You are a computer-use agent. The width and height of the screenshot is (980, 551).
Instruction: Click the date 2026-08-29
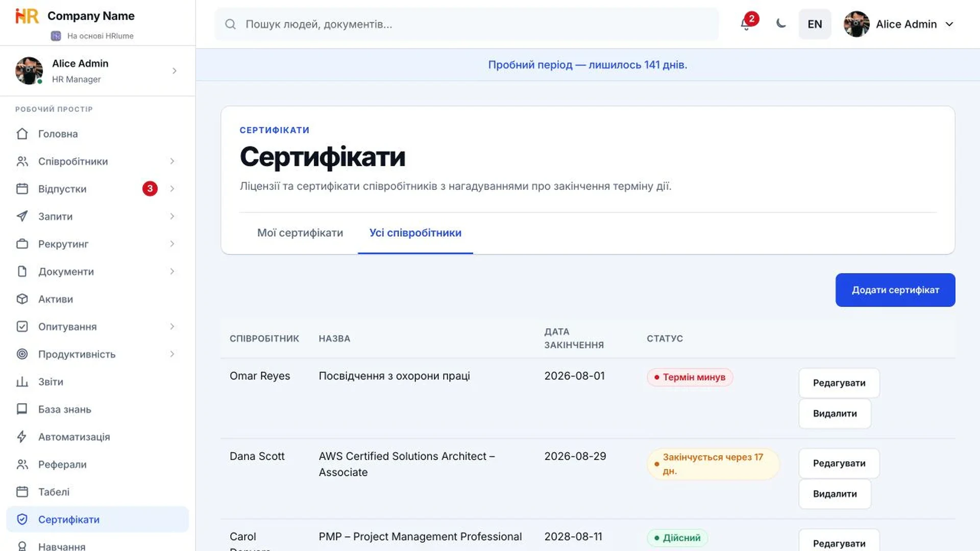(575, 456)
